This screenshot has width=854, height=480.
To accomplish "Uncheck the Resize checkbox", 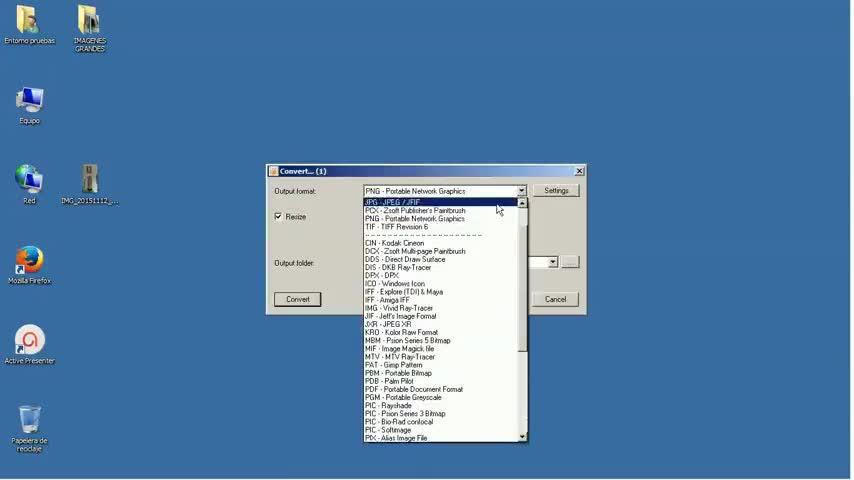I will click(278, 216).
